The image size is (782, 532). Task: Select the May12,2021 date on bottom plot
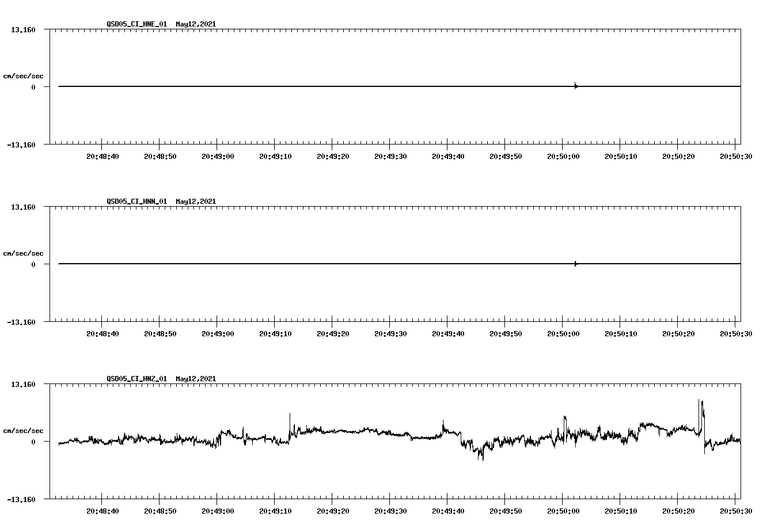(195, 379)
